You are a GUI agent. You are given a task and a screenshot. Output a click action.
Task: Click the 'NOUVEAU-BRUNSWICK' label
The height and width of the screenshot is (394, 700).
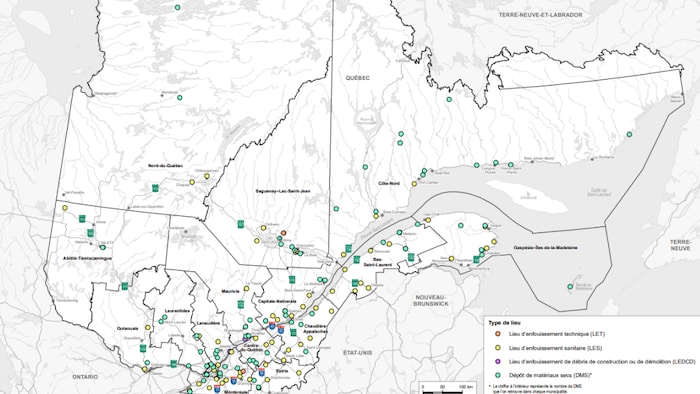click(x=431, y=300)
